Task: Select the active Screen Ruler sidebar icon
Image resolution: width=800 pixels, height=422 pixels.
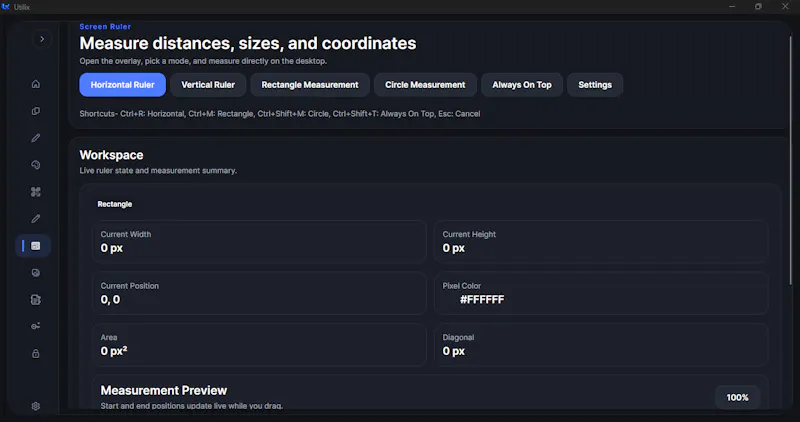Action: [x=34, y=246]
